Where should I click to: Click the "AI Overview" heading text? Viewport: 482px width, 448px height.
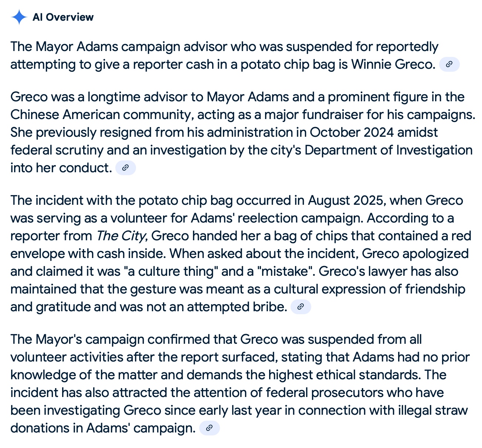coord(63,17)
